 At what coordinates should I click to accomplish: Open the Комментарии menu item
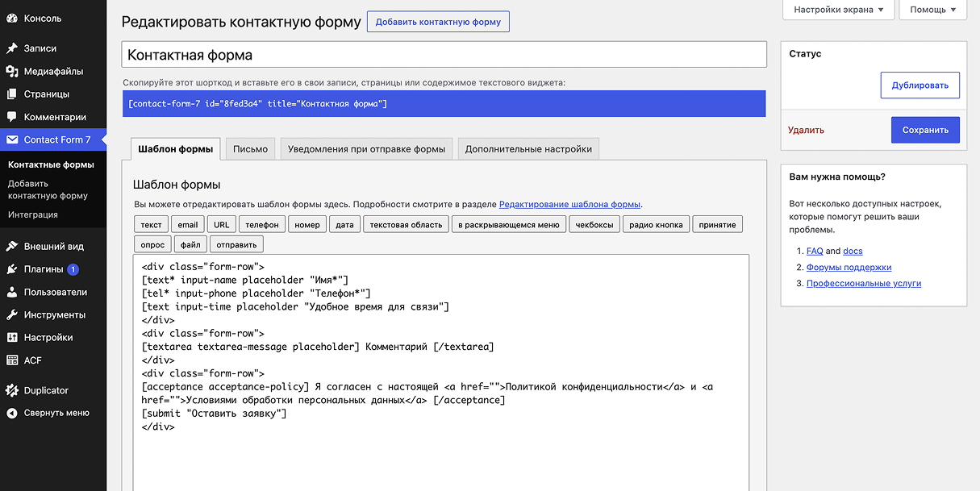click(x=53, y=117)
